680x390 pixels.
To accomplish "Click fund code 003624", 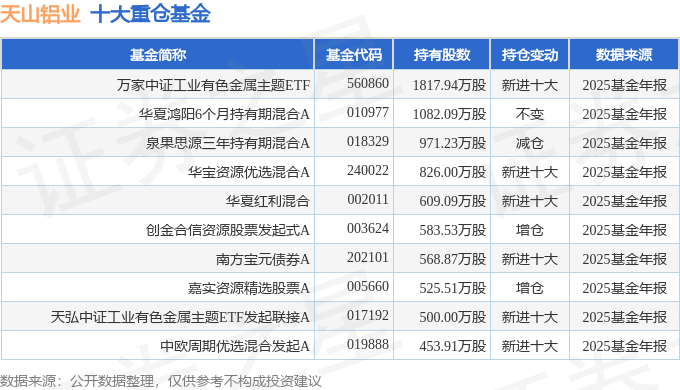I will pyautogui.click(x=368, y=229).
